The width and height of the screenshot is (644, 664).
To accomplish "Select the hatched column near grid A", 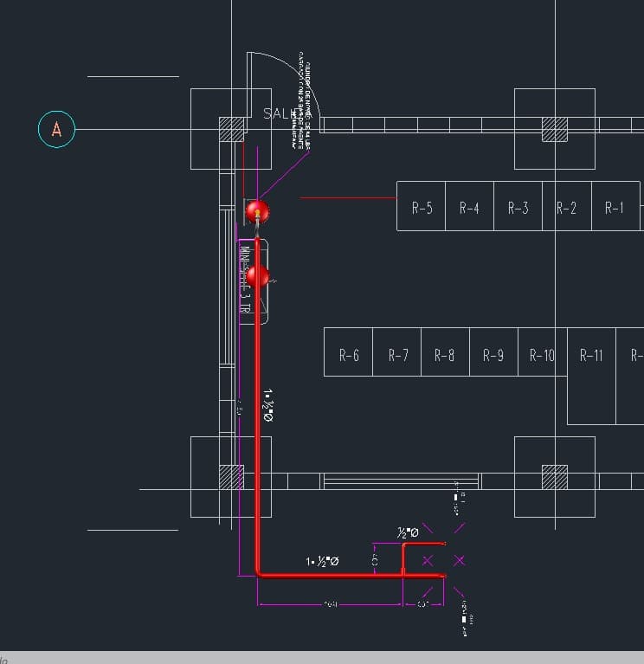I will (231, 130).
